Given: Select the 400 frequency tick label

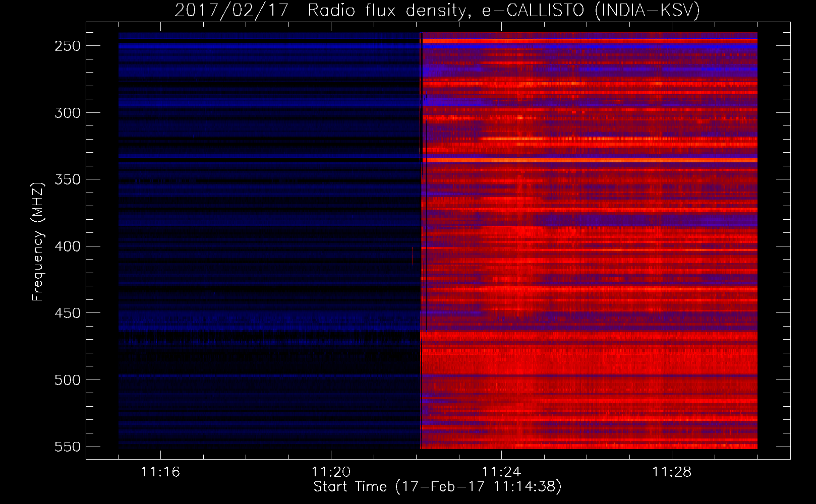Looking at the screenshot, I should (68, 246).
